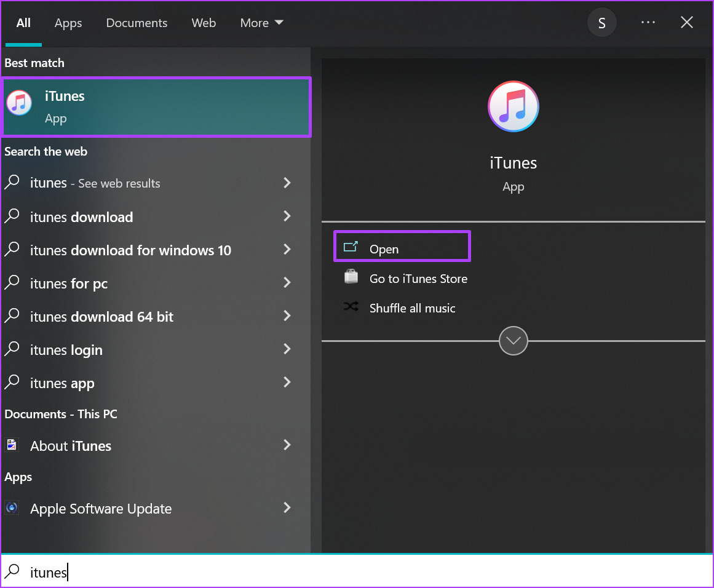Choose Shuffle all music action
This screenshot has width=714, height=588.
tap(412, 308)
